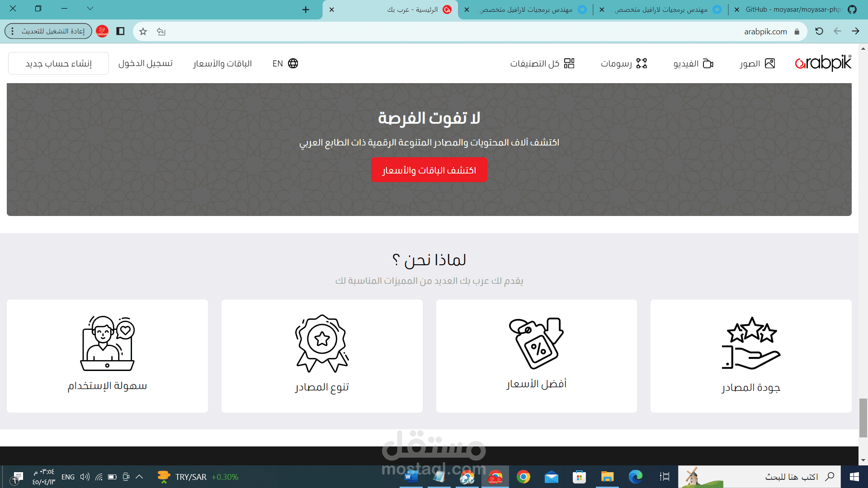This screenshot has height=488, width=868.
Task: Click the arabpik.com address bar
Action: [470, 32]
